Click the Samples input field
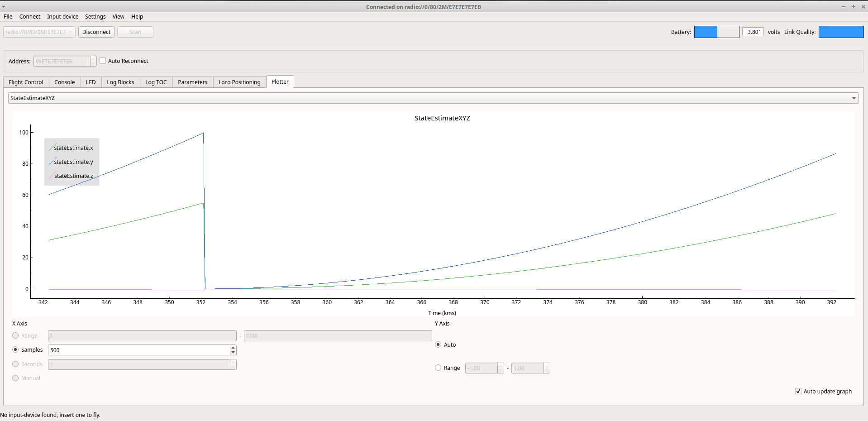The height and width of the screenshot is (421, 868). tap(138, 350)
